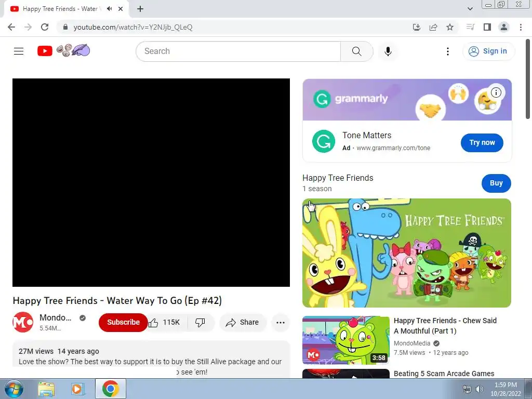Expand the video description box
Screen dimensions: 532x399
(151, 359)
